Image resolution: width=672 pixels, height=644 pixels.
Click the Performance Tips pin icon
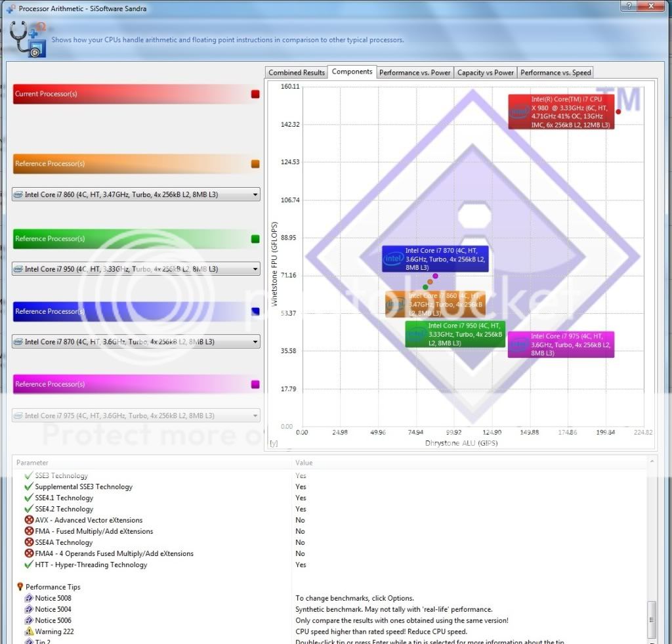coord(20,586)
